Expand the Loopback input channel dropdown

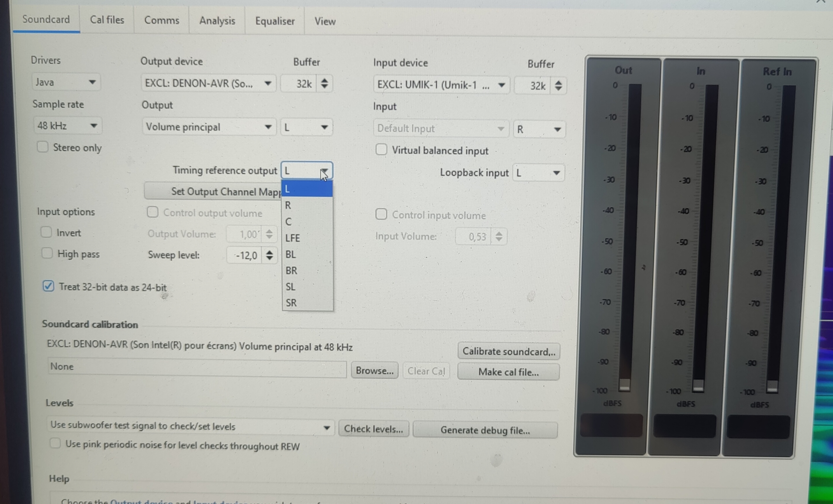tap(538, 173)
